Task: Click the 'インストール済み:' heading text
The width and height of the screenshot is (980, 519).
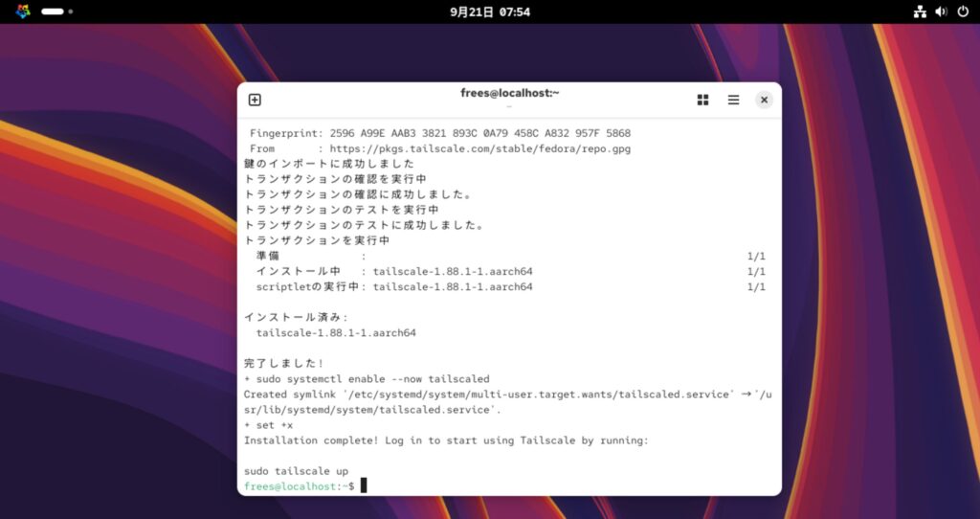Action: pyautogui.click(x=297, y=317)
